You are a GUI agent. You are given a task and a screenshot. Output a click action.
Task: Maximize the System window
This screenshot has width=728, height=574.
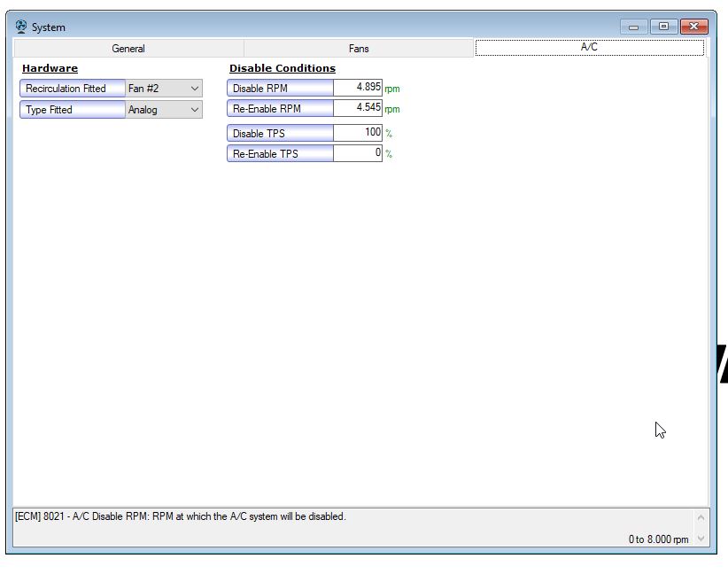tap(662, 27)
